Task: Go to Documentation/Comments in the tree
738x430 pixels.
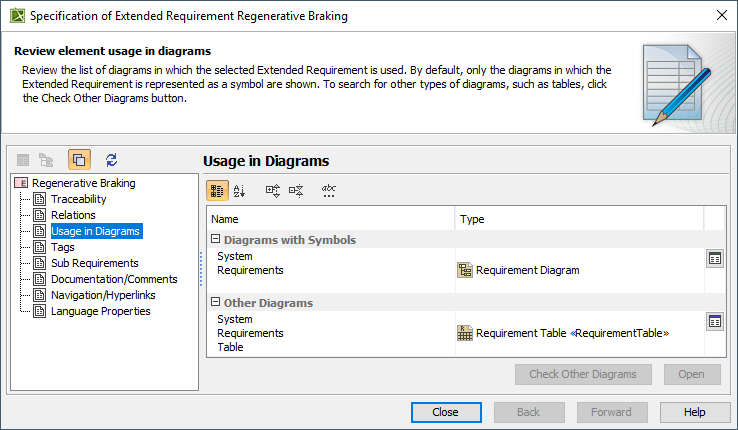Action: pyautogui.click(x=114, y=279)
